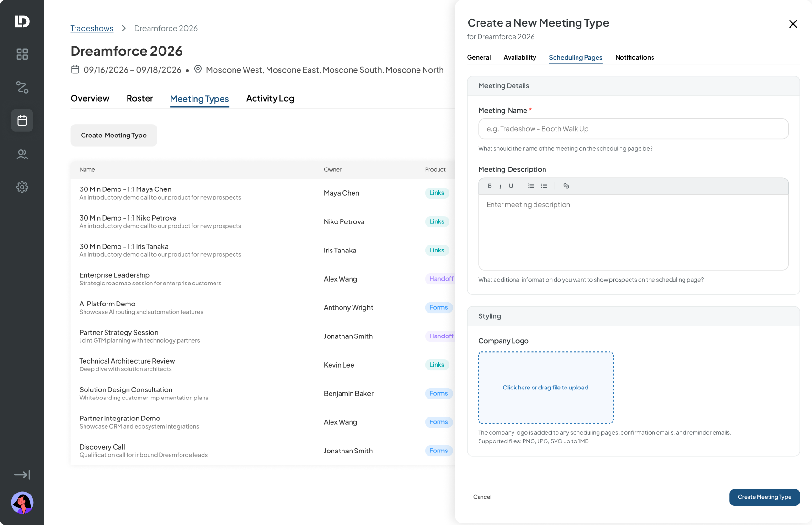This screenshot has height=525, width=812.
Task: Select the Scheduling Pages tab
Action: pos(576,57)
